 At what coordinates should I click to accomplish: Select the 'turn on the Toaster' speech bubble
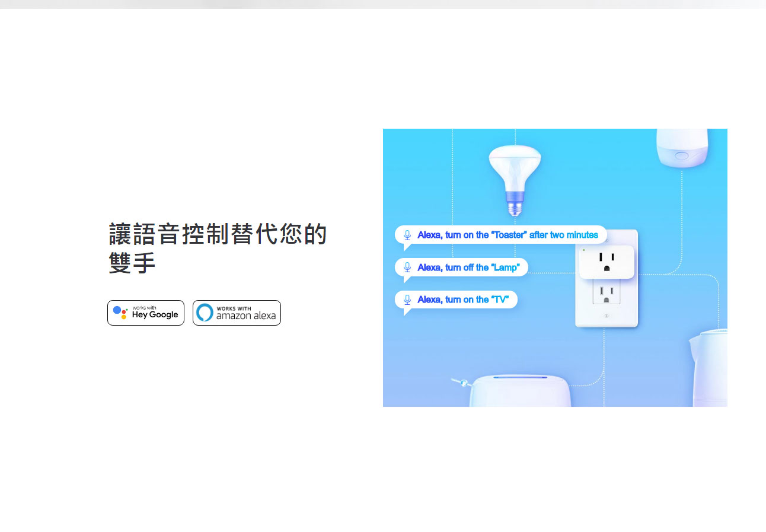tap(501, 235)
